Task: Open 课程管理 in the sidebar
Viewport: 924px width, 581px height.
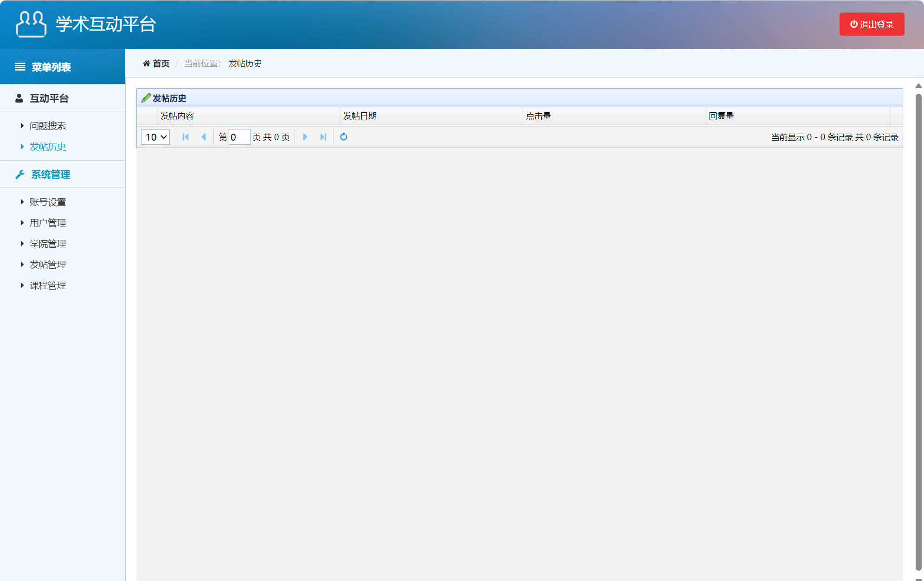Action: (48, 285)
